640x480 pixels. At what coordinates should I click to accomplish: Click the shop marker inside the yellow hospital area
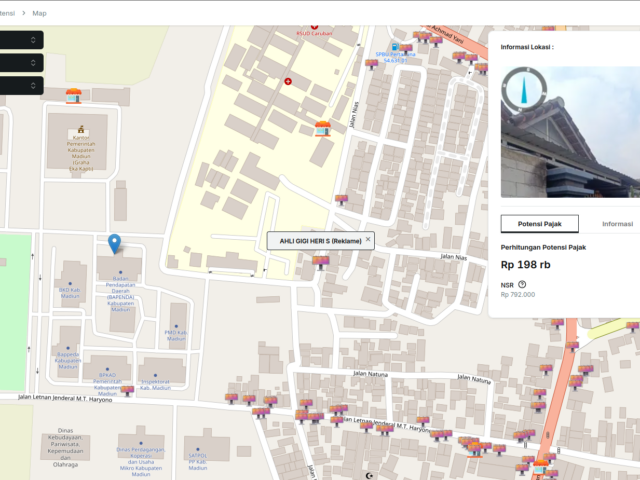[322, 129]
